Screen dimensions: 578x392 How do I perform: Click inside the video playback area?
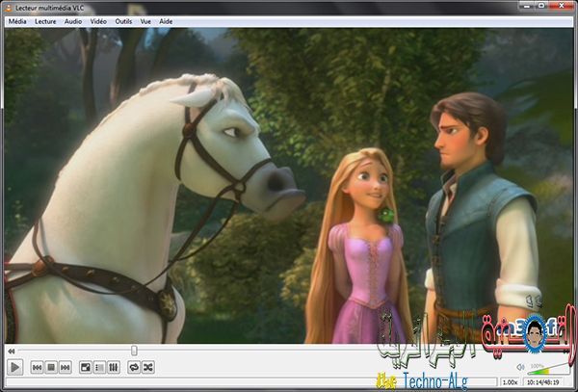click(x=289, y=186)
